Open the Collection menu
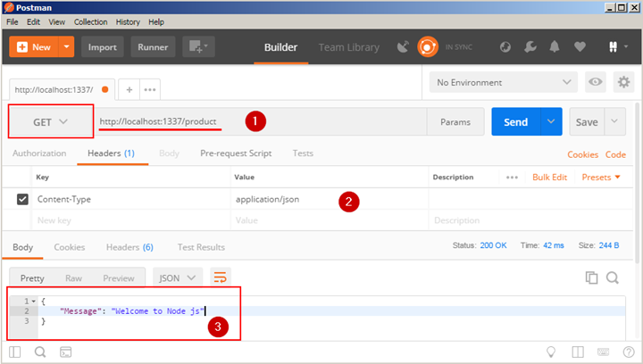The height and width of the screenshot is (364, 643). 90,22
